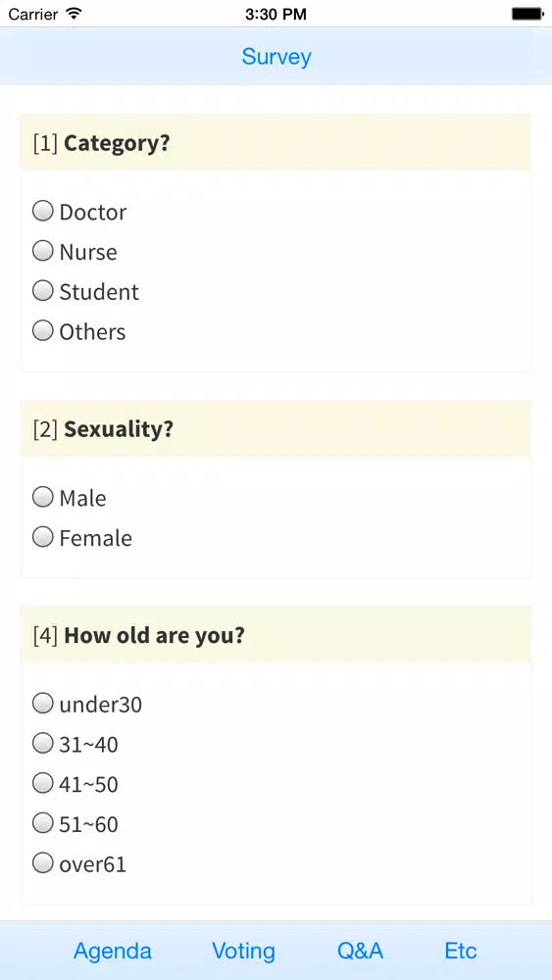Pick the under30 age option
The image size is (552, 980).
(42, 704)
